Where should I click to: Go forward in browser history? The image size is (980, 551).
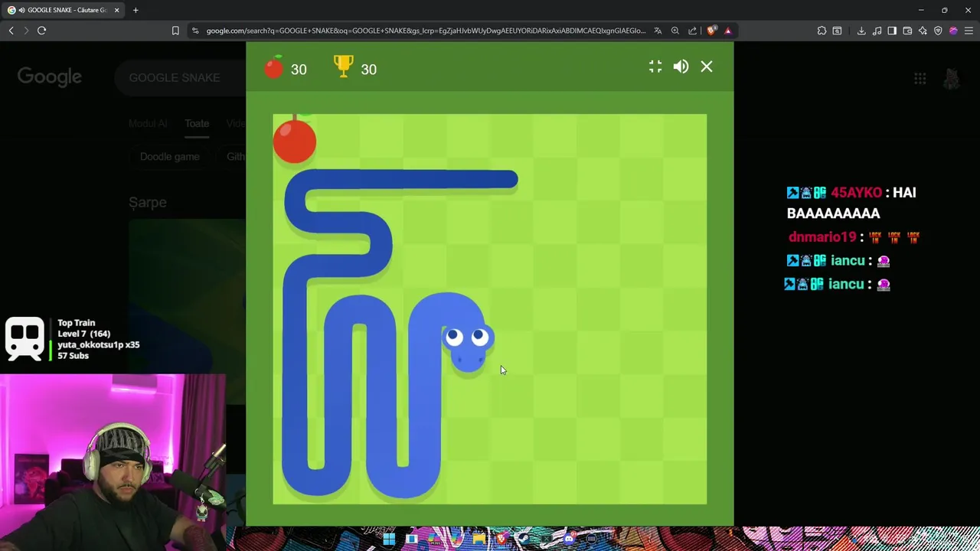[x=26, y=31]
